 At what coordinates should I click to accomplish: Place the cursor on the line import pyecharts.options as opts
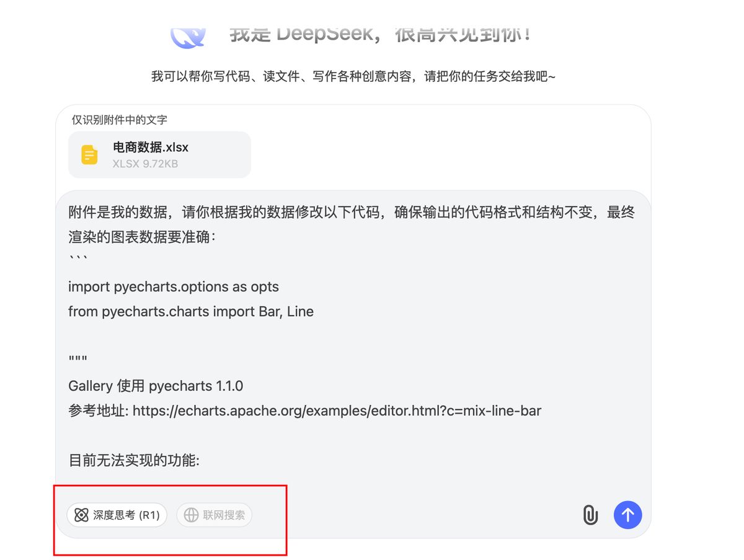pyautogui.click(x=174, y=287)
